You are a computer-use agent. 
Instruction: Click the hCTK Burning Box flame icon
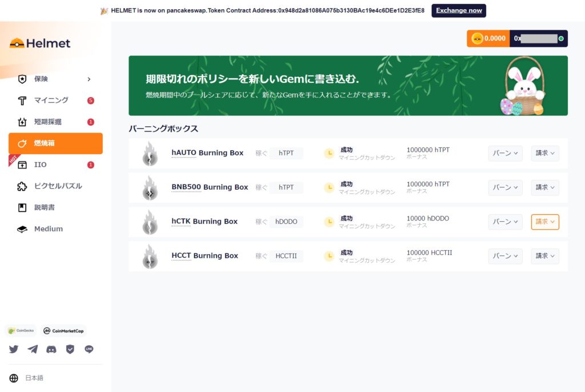150,222
